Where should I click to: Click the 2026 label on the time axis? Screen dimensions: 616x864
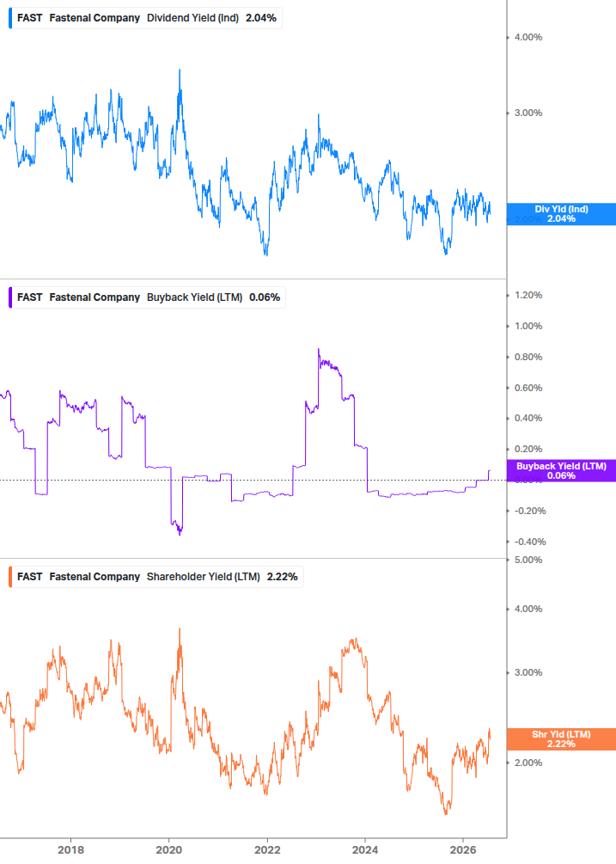tap(463, 850)
